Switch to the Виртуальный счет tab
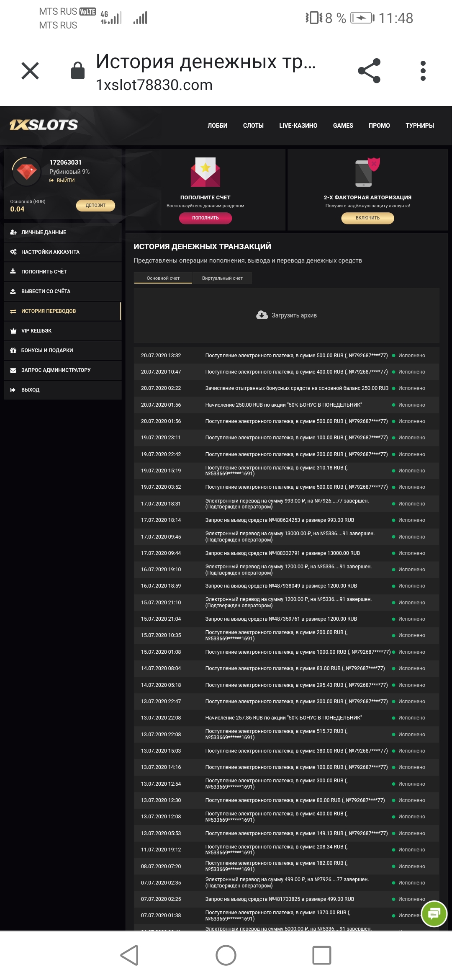 (222, 278)
